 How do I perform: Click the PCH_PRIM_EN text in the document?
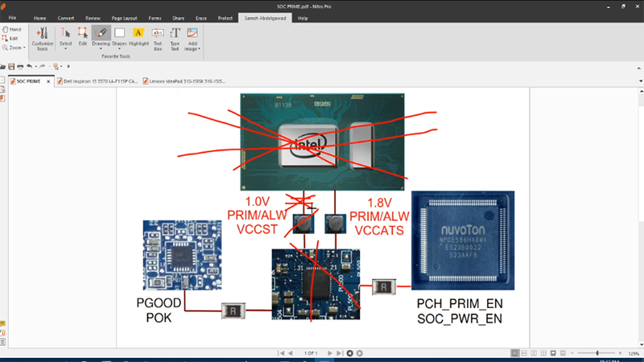pyautogui.click(x=460, y=304)
